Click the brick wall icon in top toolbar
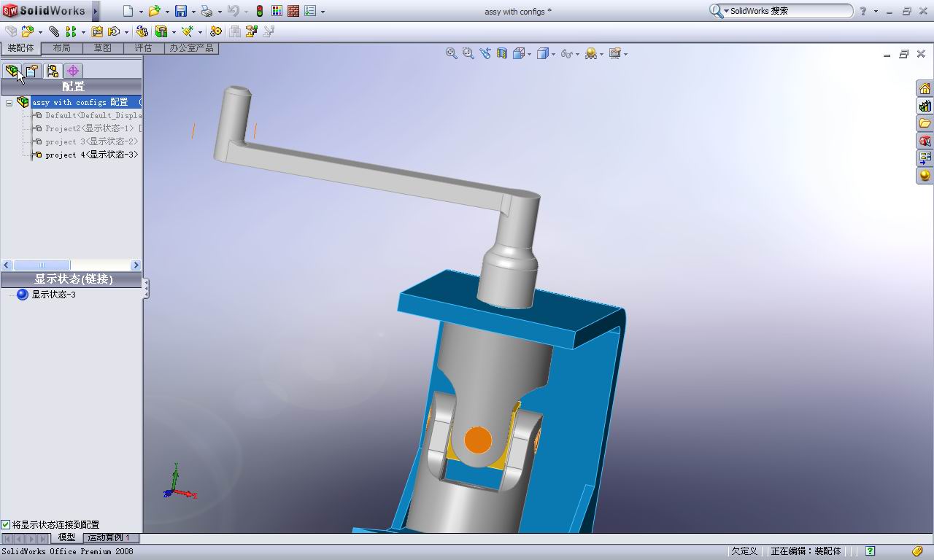 point(293,11)
